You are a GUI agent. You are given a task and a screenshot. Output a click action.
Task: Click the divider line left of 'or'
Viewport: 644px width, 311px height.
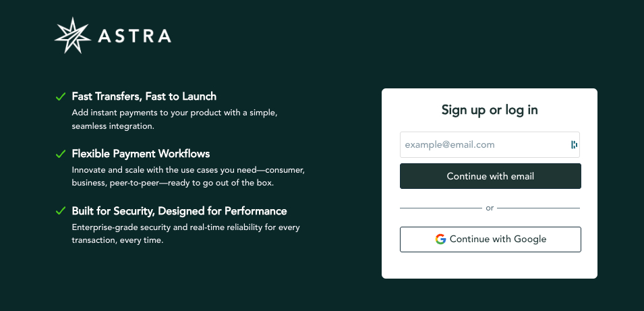point(441,208)
